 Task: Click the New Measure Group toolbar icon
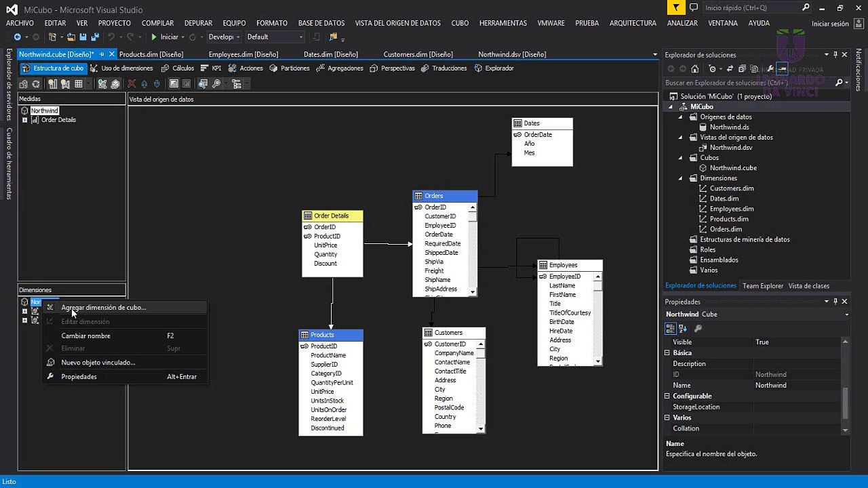[x=66, y=84]
